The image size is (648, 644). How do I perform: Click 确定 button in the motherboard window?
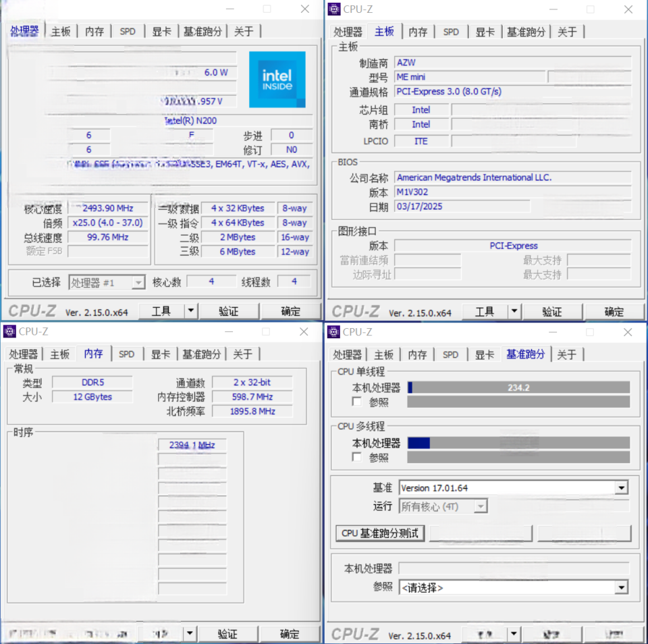614,311
